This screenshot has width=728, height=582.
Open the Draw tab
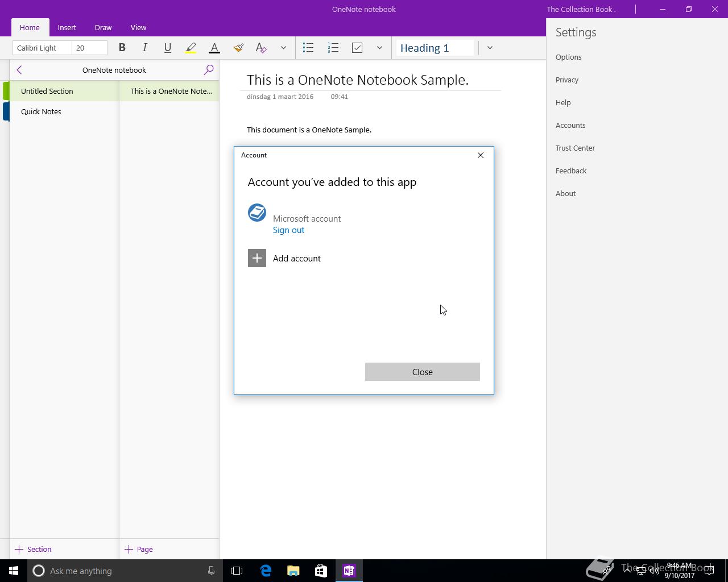click(103, 27)
